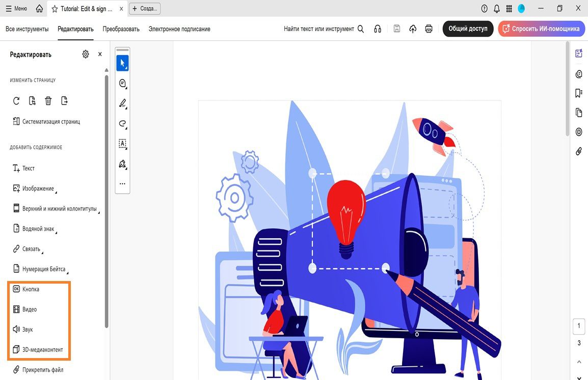Close the Редактировать side panel

100,54
